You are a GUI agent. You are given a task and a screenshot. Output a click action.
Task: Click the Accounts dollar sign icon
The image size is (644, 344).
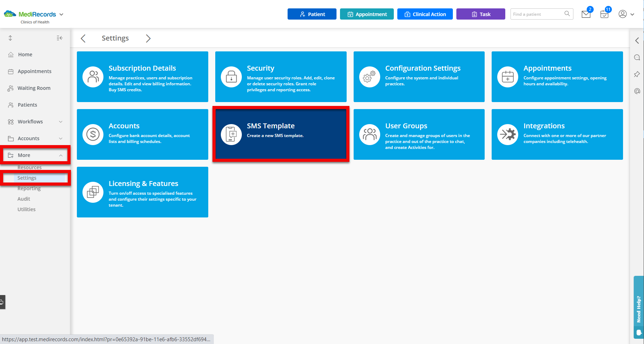[x=93, y=134]
